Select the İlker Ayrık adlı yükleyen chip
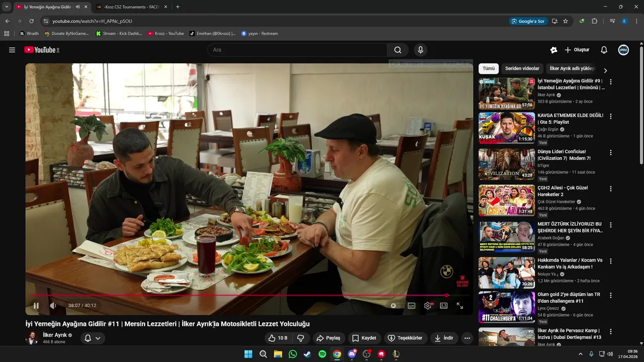 [x=572, y=68]
